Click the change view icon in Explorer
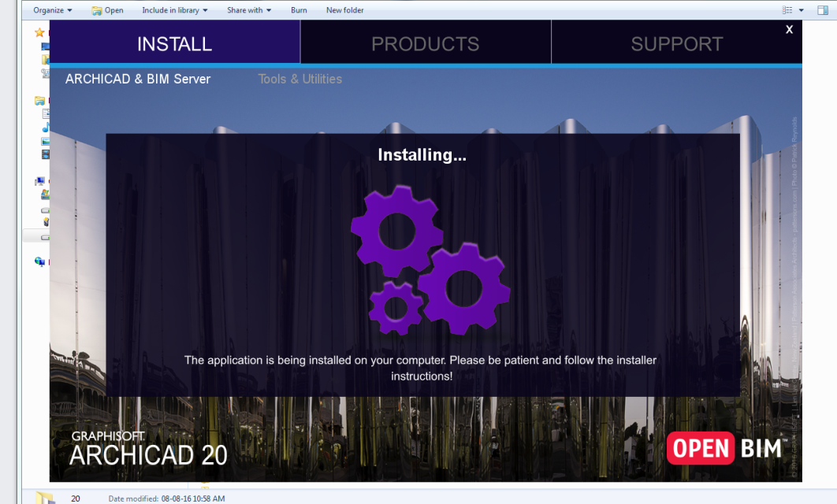The height and width of the screenshot is (504, 837). pos(787,10)
